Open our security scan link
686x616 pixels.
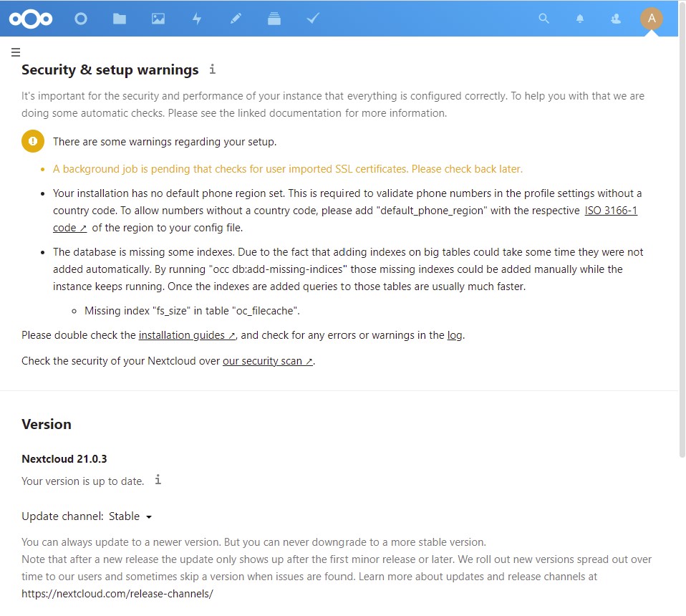(268, 361)
